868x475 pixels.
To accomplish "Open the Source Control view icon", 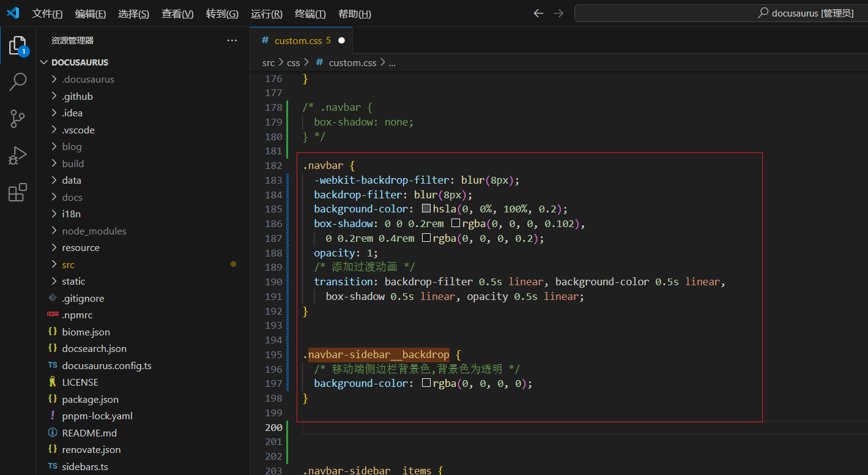I will (18, 119).
